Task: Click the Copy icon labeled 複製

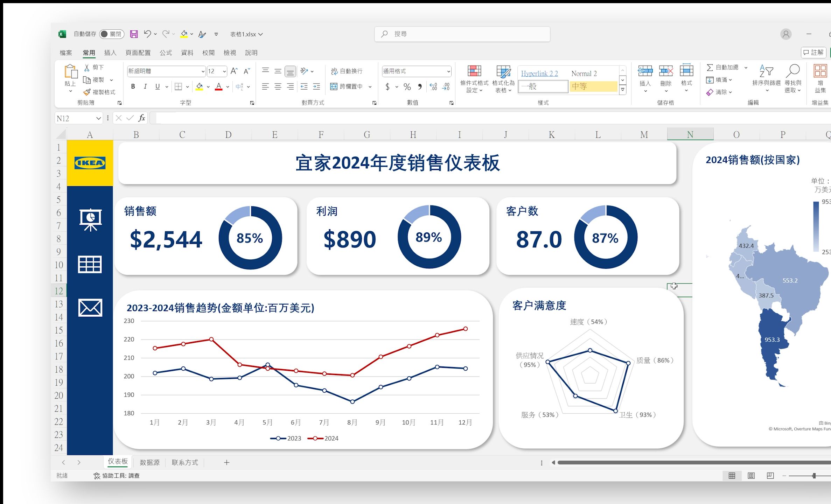Action: click(87, 80)
